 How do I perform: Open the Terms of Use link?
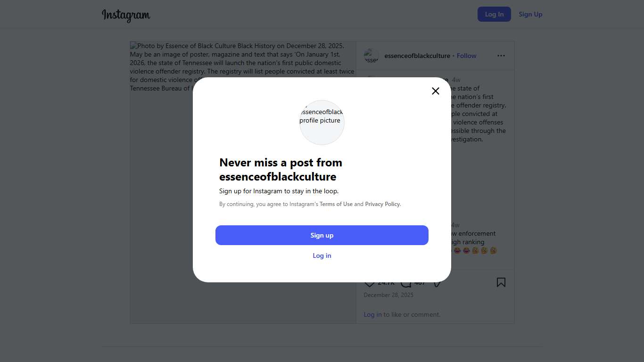tap(336, 204)
